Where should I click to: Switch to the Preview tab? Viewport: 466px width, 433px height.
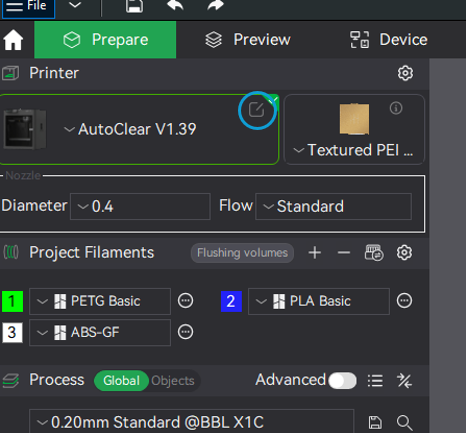pyautogui.click(x=248, y=40)
